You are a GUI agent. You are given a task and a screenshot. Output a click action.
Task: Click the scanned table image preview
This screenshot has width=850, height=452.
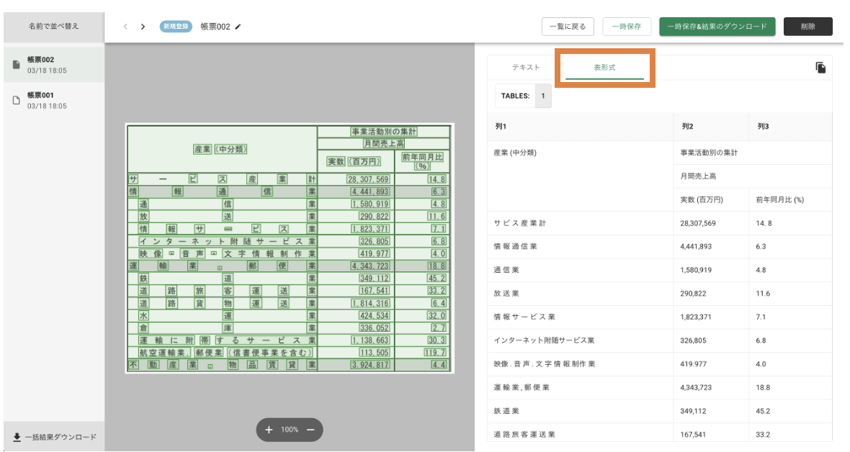click(x=288, y=248)
